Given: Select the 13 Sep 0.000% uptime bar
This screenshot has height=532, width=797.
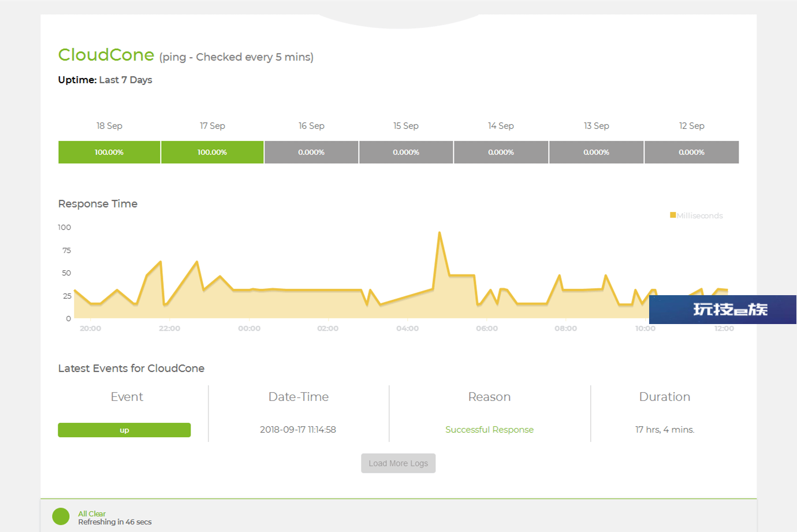Looking at the screenshot, I should 596,152.
